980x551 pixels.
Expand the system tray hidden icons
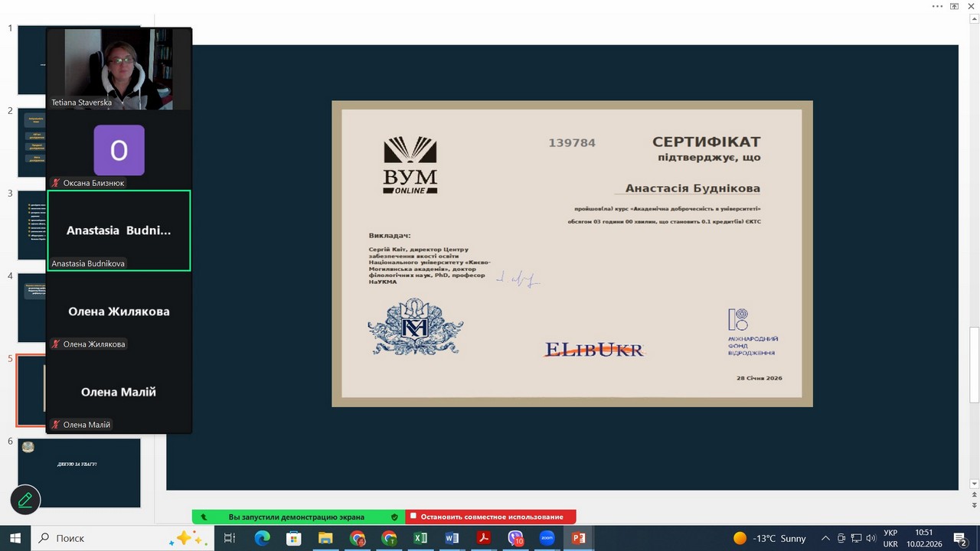[825, 538]
